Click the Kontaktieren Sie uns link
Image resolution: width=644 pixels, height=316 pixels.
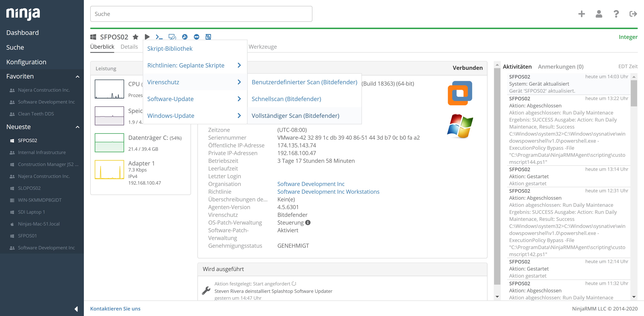click(115, 308)
